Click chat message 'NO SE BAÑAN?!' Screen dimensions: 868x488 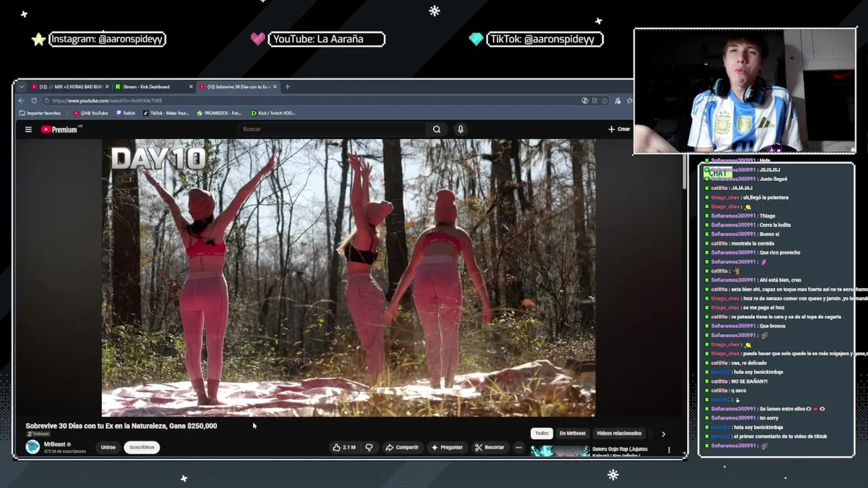[749, 382]
